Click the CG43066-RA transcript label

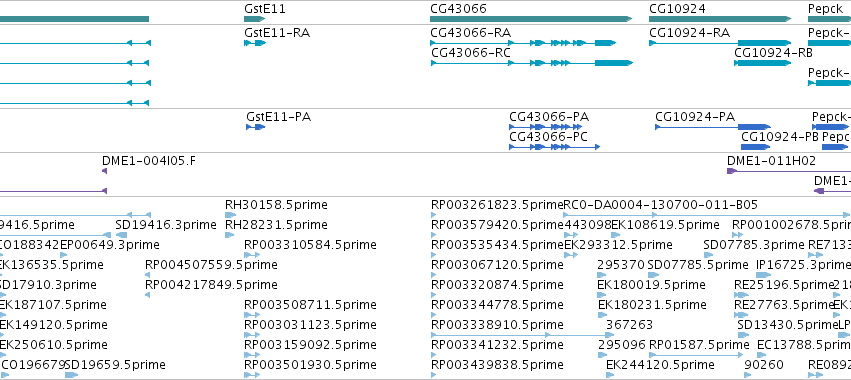471,33
